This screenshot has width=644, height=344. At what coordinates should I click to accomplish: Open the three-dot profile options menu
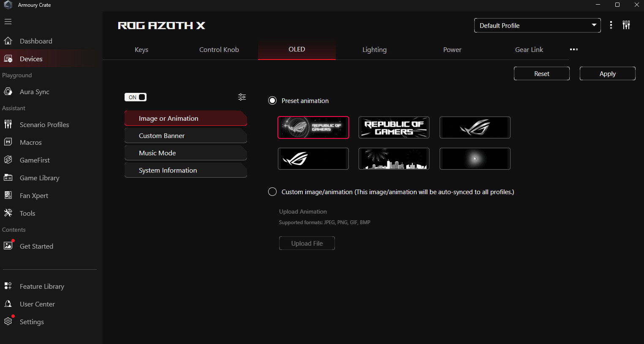click(x=611, y=25)
